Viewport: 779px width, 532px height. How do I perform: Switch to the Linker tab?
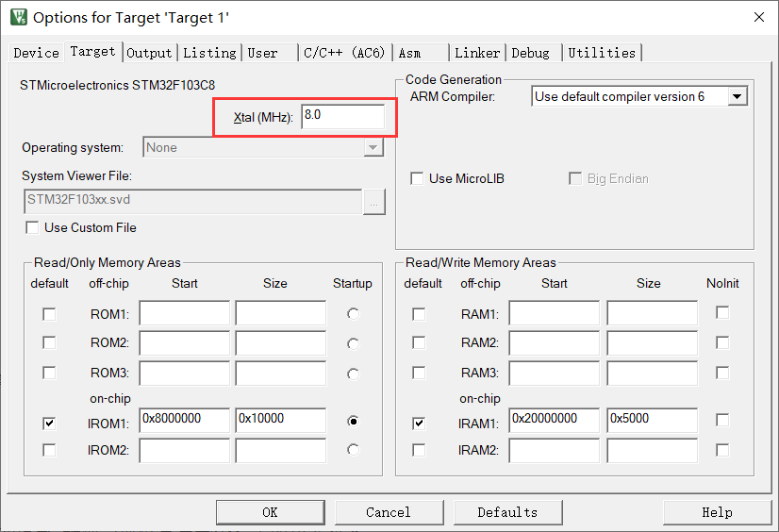pos(477,53)
